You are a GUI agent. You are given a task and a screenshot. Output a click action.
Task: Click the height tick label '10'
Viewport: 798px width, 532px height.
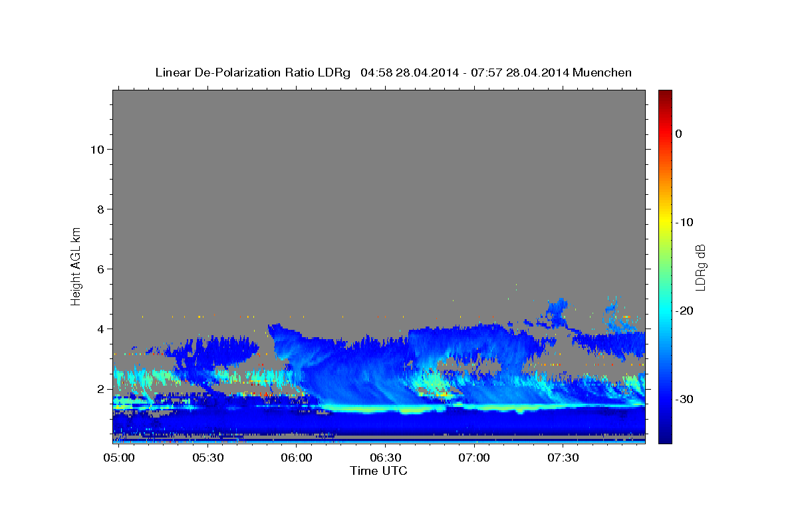point(98,149)
